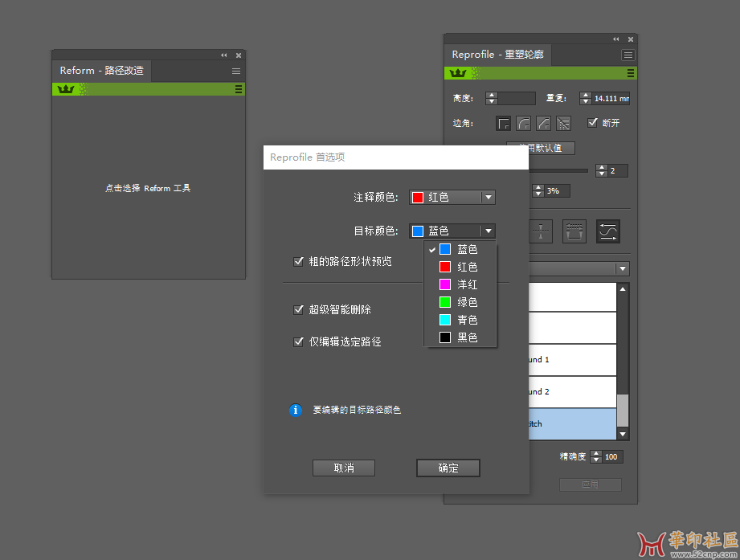Click the blue info icon in preferences
740x560 pixels.
[x=296, y=410]
